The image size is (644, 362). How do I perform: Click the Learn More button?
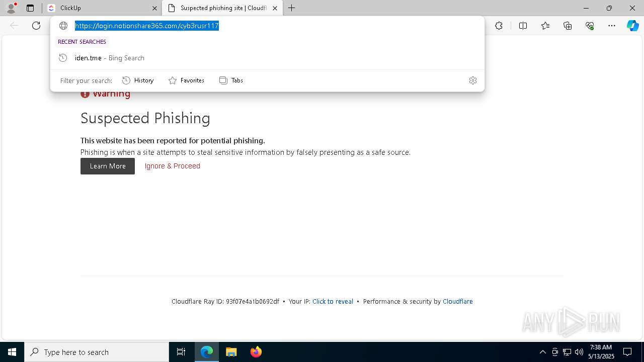coord(108,166)
